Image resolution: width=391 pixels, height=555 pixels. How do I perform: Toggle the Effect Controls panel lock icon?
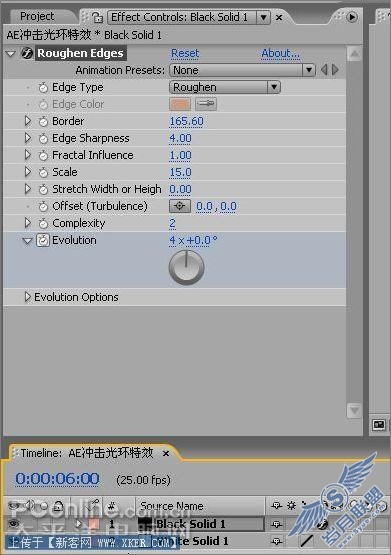97,17
